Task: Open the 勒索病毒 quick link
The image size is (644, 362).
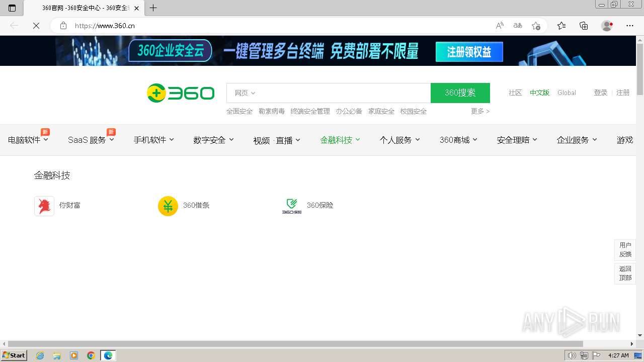Action: pyautogui.click(x=272, y=111)
